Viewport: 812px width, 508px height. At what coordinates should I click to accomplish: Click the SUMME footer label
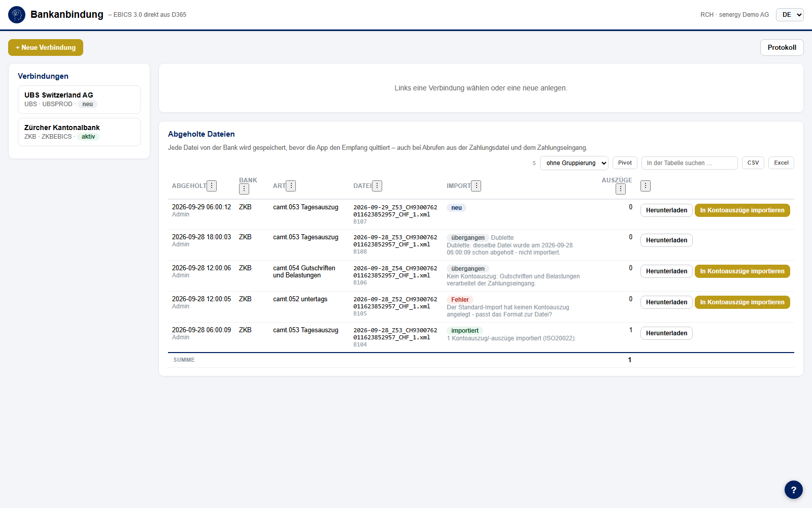[x=184, y=360]
